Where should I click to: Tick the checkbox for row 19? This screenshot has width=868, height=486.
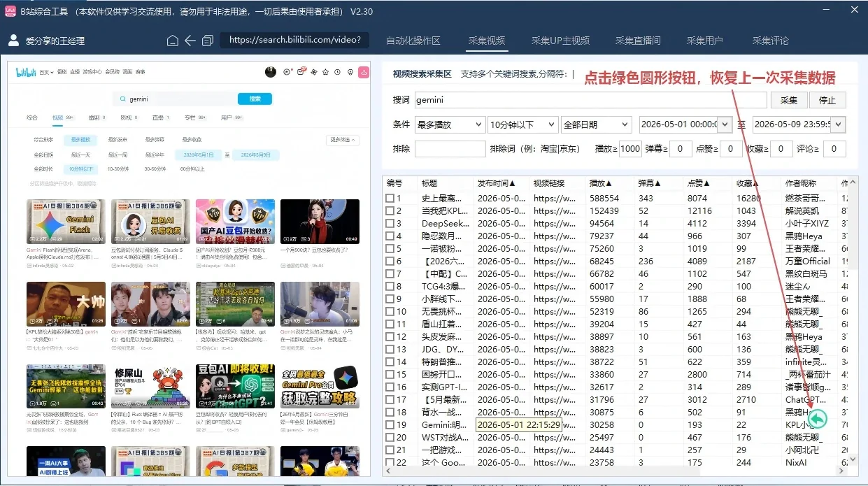click(390, 425)
